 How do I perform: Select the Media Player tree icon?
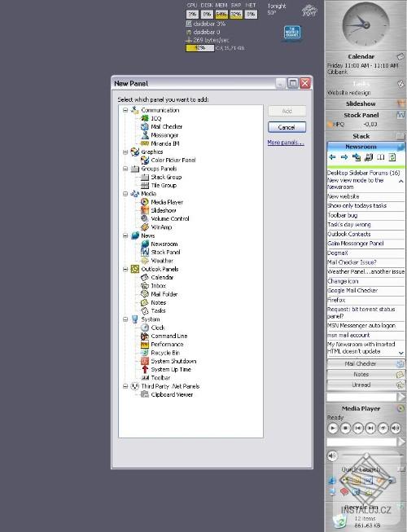[145, 202]
